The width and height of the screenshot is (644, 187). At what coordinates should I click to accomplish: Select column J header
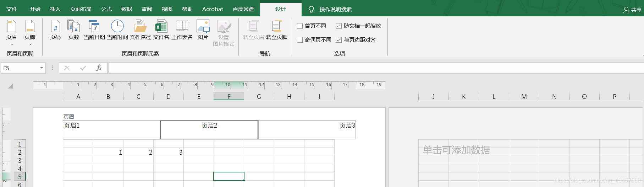point(434,96)
